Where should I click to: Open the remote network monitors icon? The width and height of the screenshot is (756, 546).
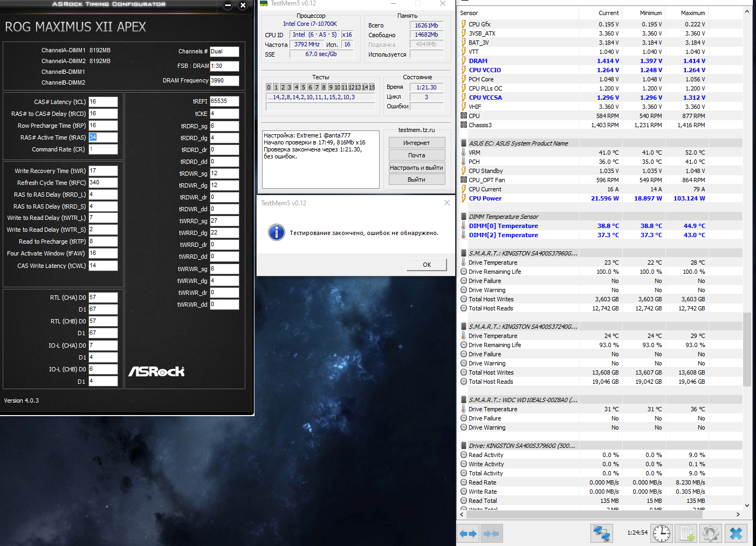point(602,534)
